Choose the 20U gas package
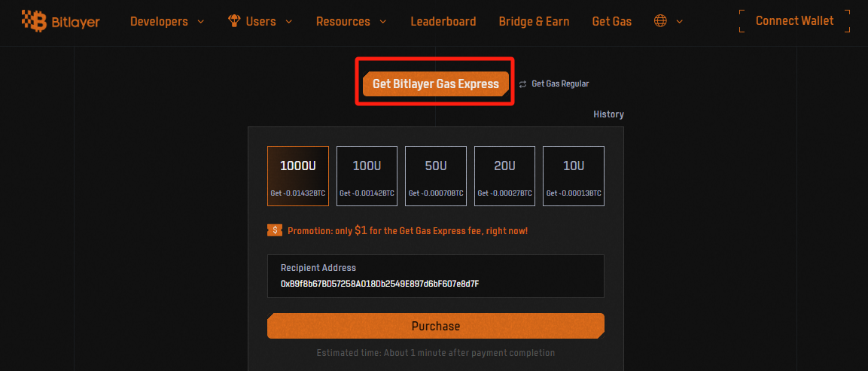 504,176
